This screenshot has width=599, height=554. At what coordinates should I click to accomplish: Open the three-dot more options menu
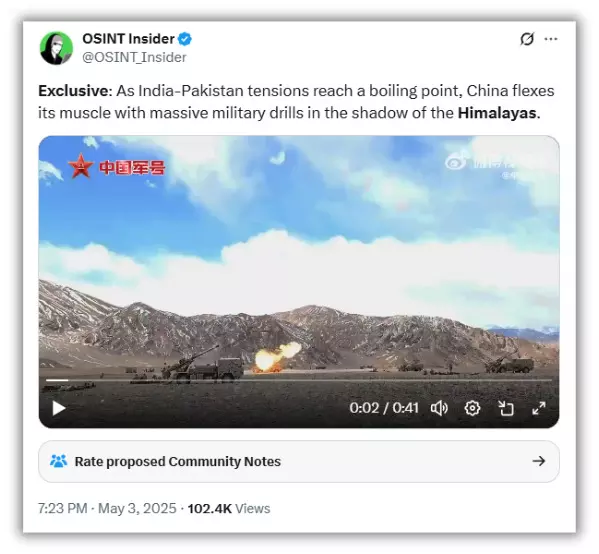click(550, 39)
